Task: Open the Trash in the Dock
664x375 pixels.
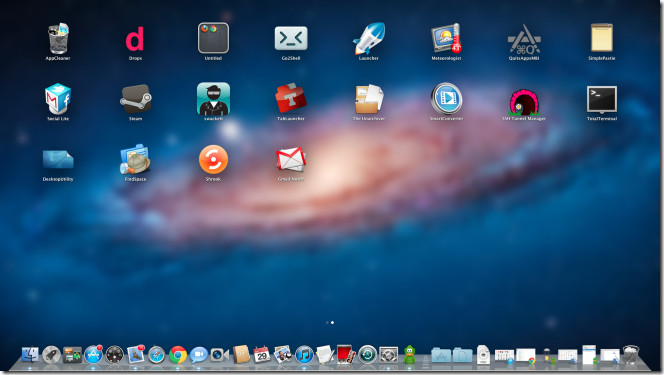Action: pos(631,354)
